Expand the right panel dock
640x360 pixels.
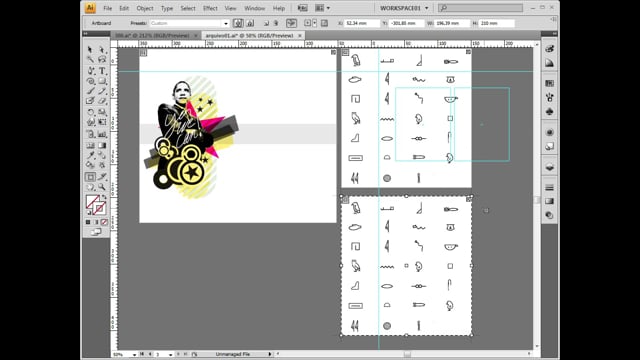point(554,33)
